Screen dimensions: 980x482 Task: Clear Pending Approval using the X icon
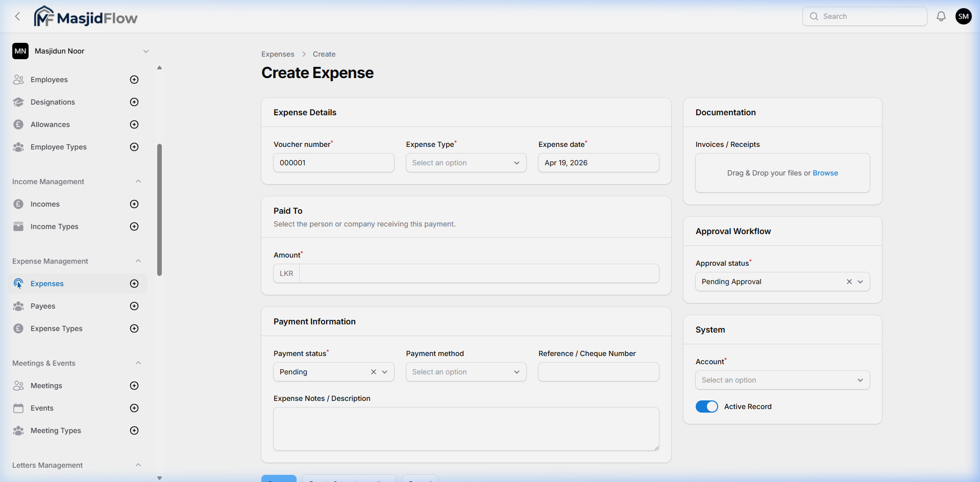(x=849, y=281)
